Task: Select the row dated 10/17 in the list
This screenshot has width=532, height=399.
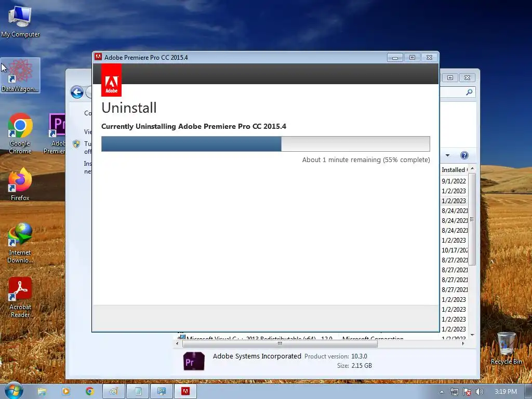Action: 454,250
